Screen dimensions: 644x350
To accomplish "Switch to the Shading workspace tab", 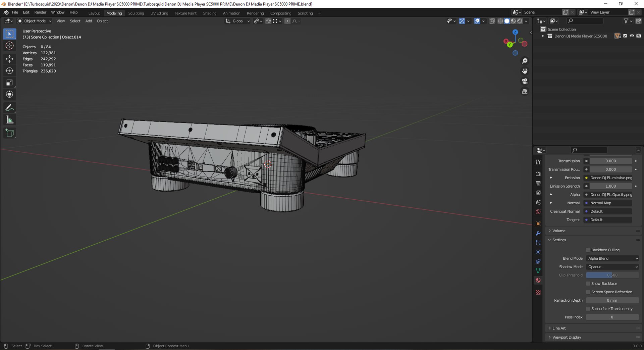I will coord(210,13).
